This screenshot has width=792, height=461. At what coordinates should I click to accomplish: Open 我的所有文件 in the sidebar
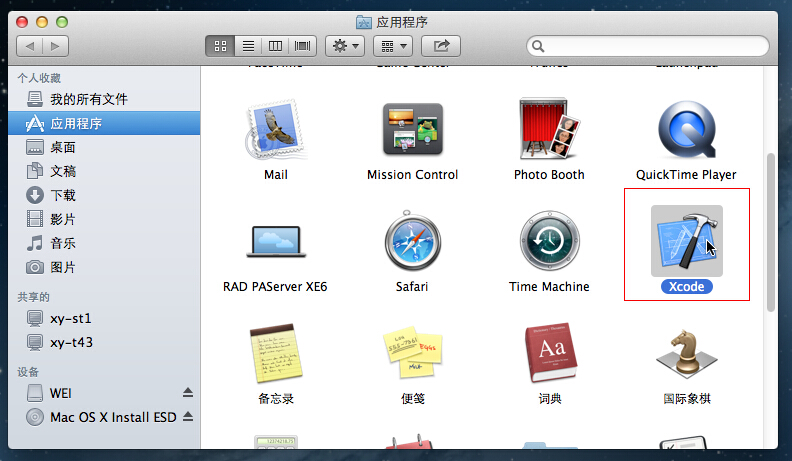pos(104,99)
